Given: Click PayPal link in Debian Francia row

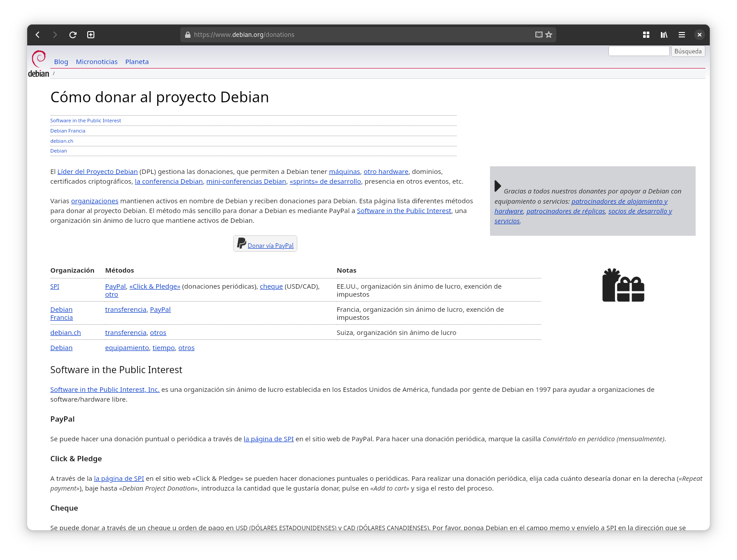Looking at the screenshot, I should [160, 310].
